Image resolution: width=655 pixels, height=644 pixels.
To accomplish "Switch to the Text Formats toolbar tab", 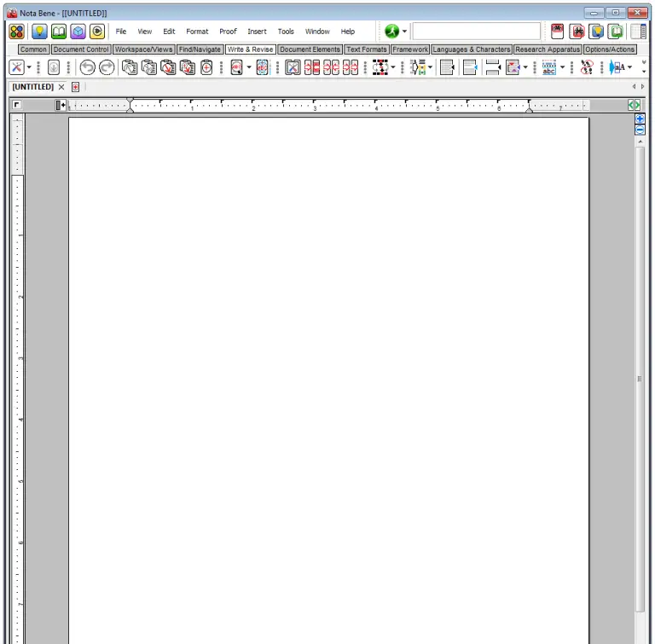I will [367, 49].
